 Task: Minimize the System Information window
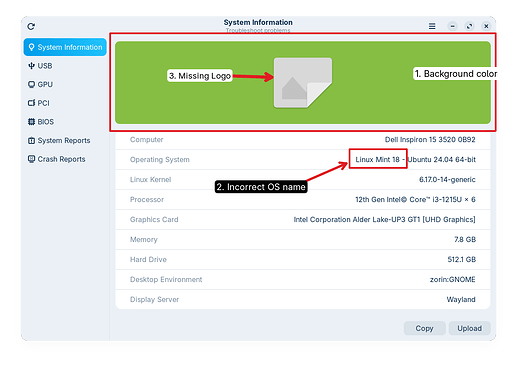[452, 26]
